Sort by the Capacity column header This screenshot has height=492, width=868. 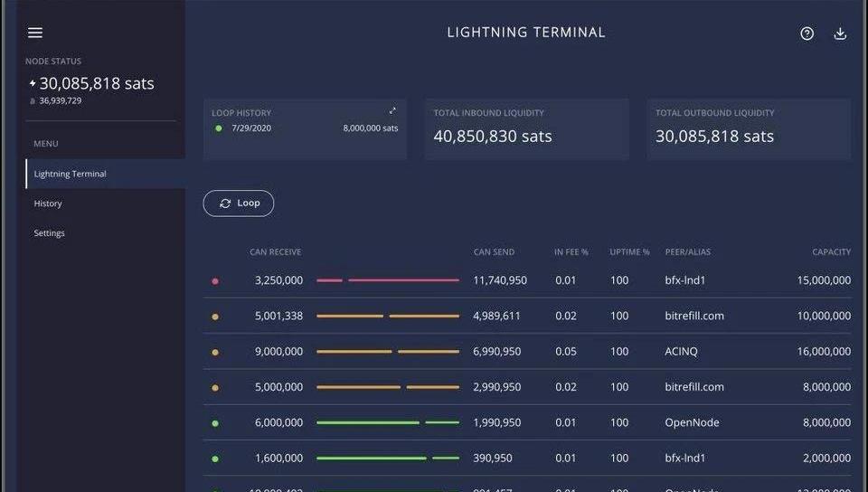coord(831,252)
